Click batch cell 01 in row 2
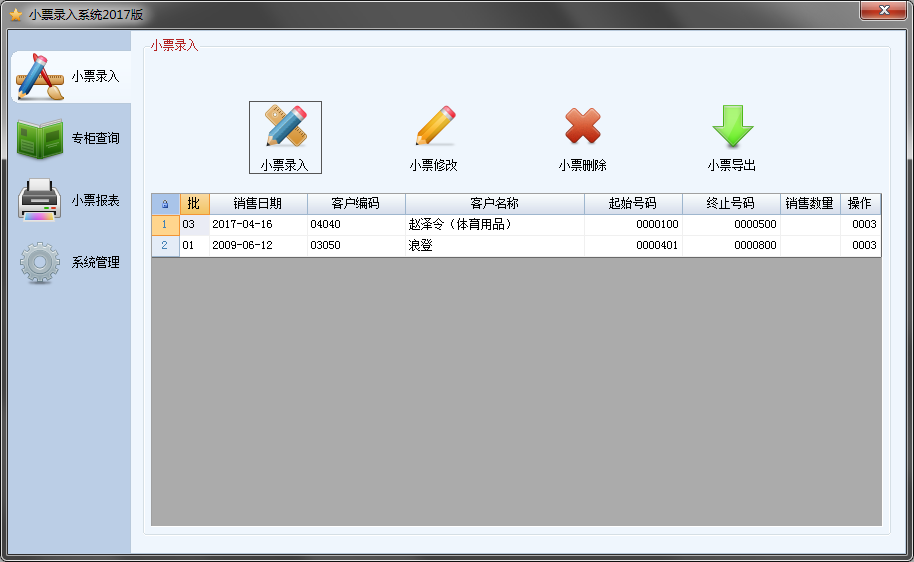The image size is (914, 562). [194, 246]
